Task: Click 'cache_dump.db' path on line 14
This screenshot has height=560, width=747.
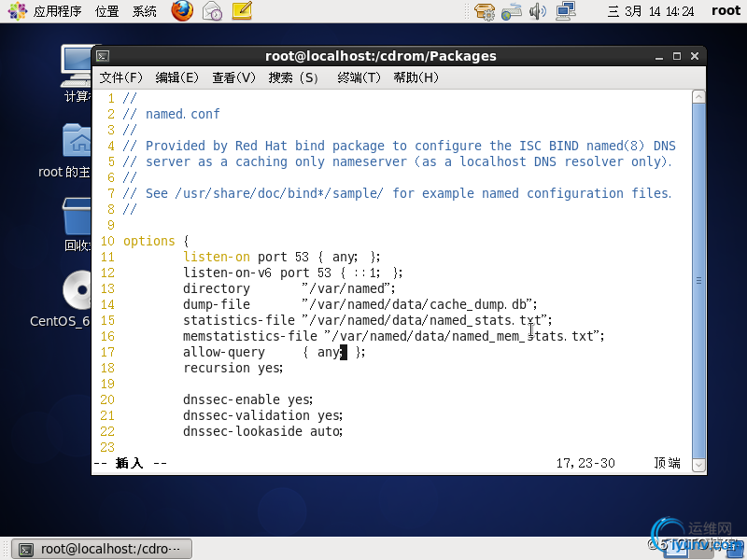Action: [x=478, y=304]
